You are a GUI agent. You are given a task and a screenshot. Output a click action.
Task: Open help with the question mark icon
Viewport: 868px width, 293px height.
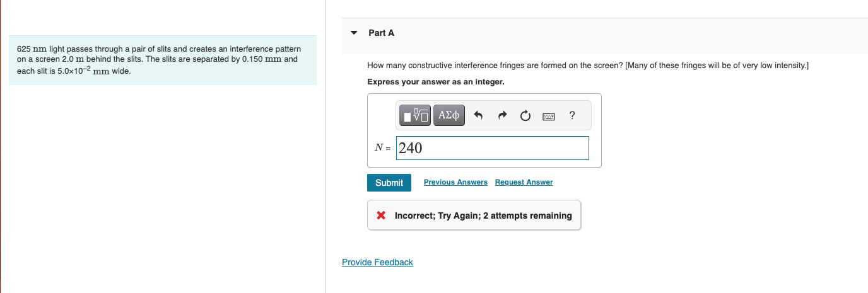(572, 115)
